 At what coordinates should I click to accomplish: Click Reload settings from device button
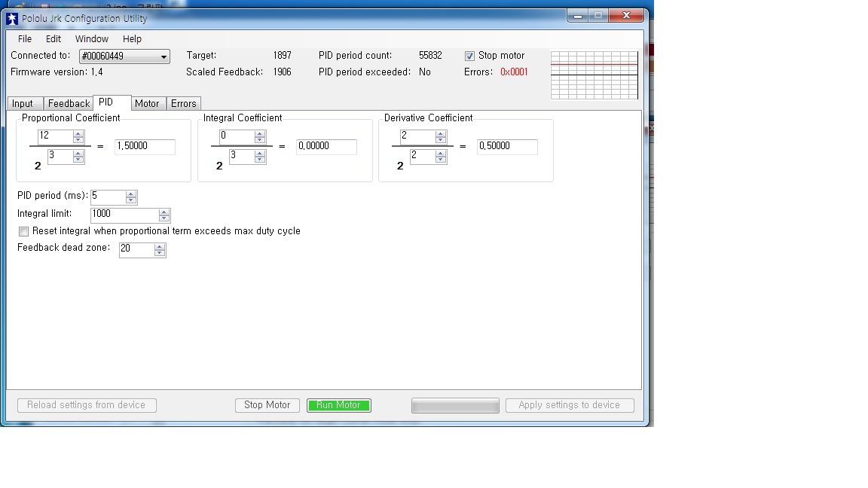pos(87,405)
